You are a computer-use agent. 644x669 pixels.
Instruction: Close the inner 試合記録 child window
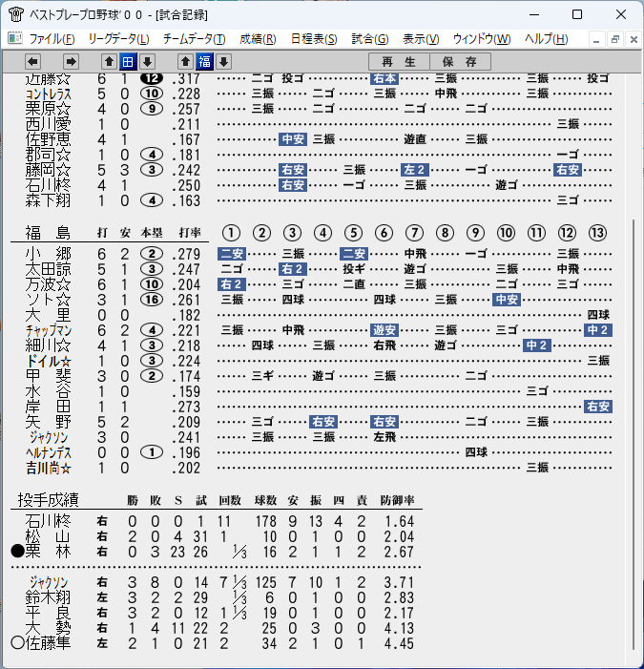pyautogui.click(x=634, y=40)
